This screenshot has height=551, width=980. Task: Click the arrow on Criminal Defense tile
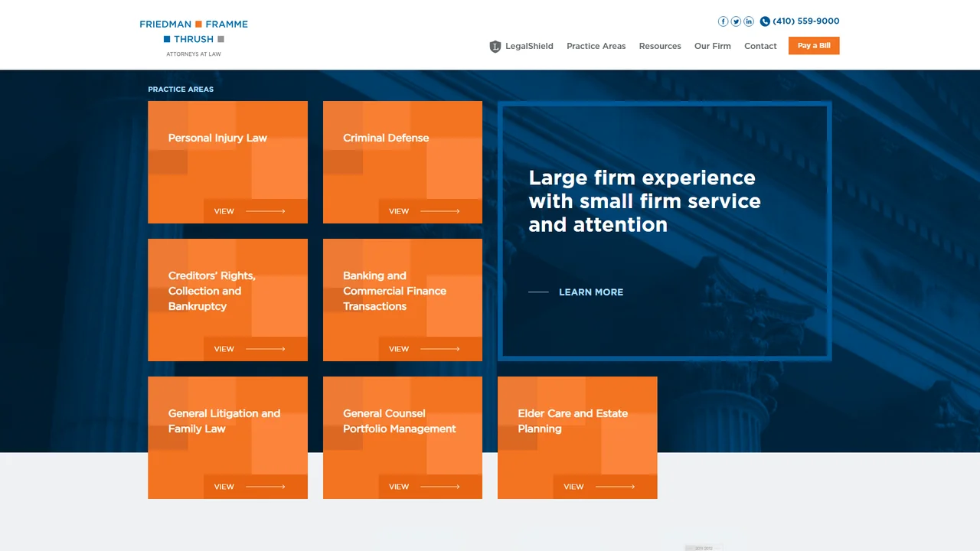440,211
